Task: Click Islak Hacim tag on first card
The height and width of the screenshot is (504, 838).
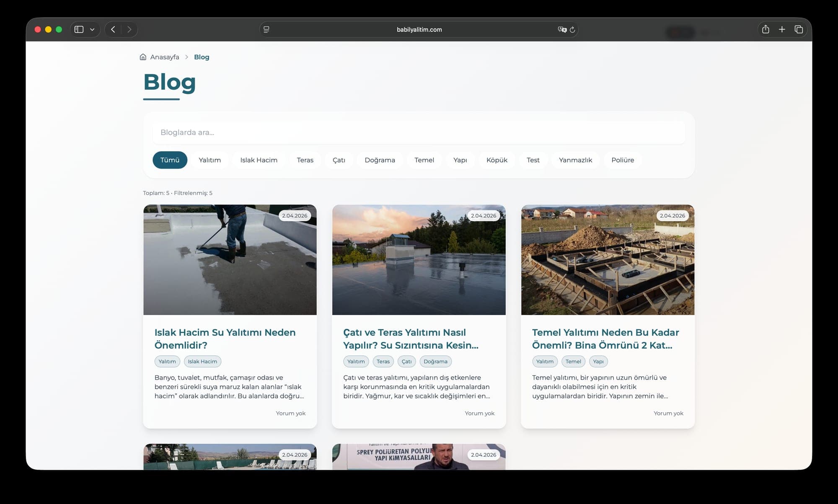Action: (202, 362)
